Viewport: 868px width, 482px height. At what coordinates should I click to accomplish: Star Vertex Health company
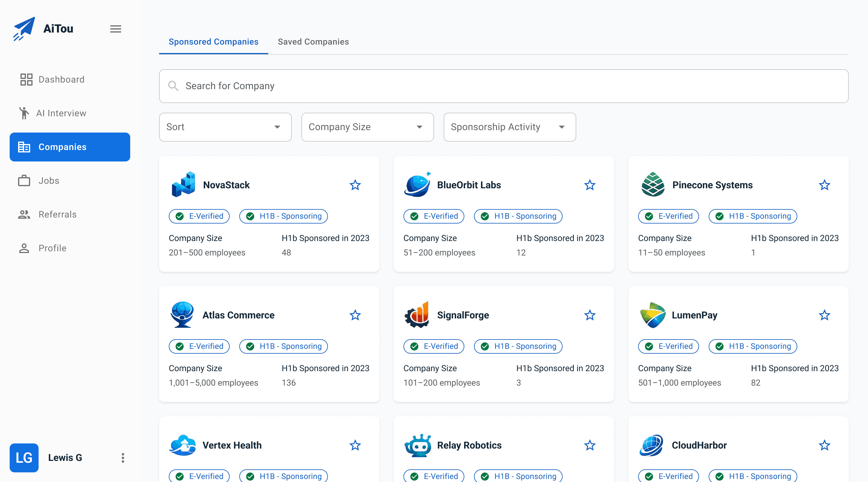click(355, 445)
